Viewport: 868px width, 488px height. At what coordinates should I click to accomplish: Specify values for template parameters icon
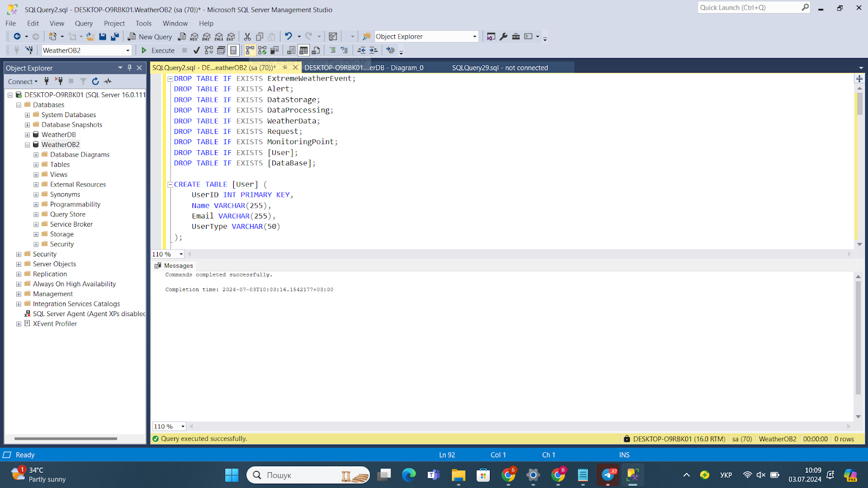tap(391, 50)
